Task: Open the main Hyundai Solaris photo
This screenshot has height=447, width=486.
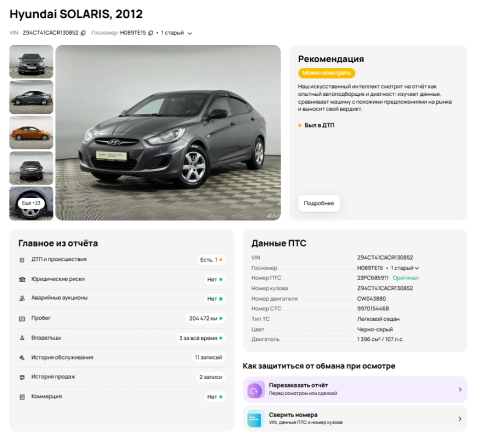Action: 168,133
